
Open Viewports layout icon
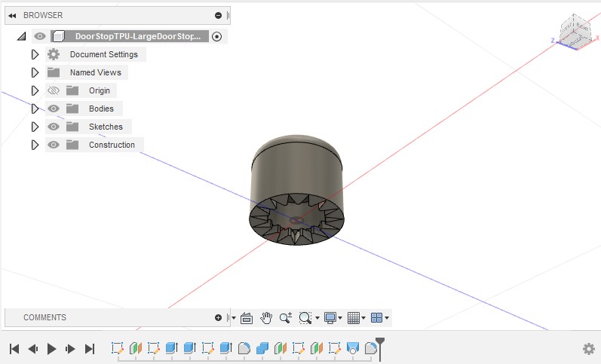(x=377, y=318)
